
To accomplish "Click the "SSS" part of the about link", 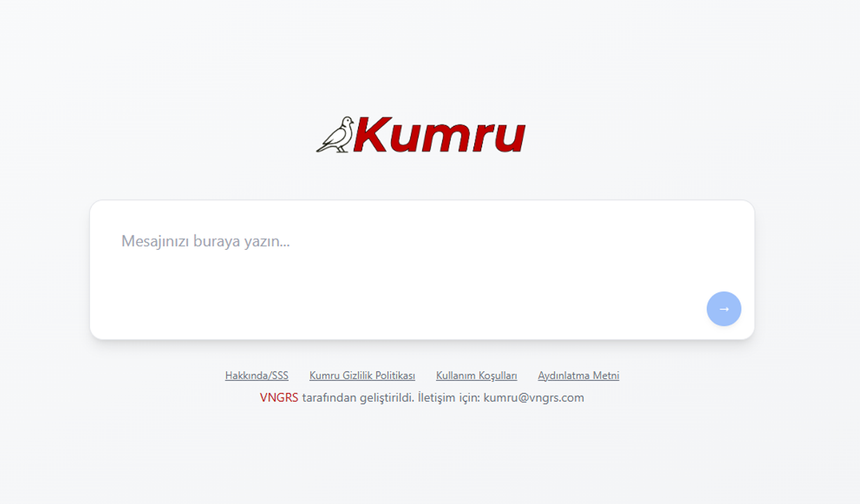I will click(x=278, y=376).
